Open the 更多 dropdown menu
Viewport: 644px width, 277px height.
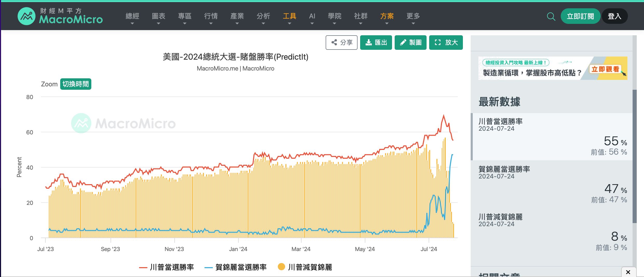pos(413,16)
